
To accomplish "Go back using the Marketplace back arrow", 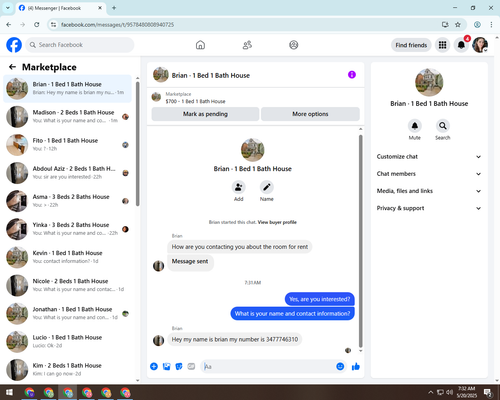I will [x=13, y=67].
